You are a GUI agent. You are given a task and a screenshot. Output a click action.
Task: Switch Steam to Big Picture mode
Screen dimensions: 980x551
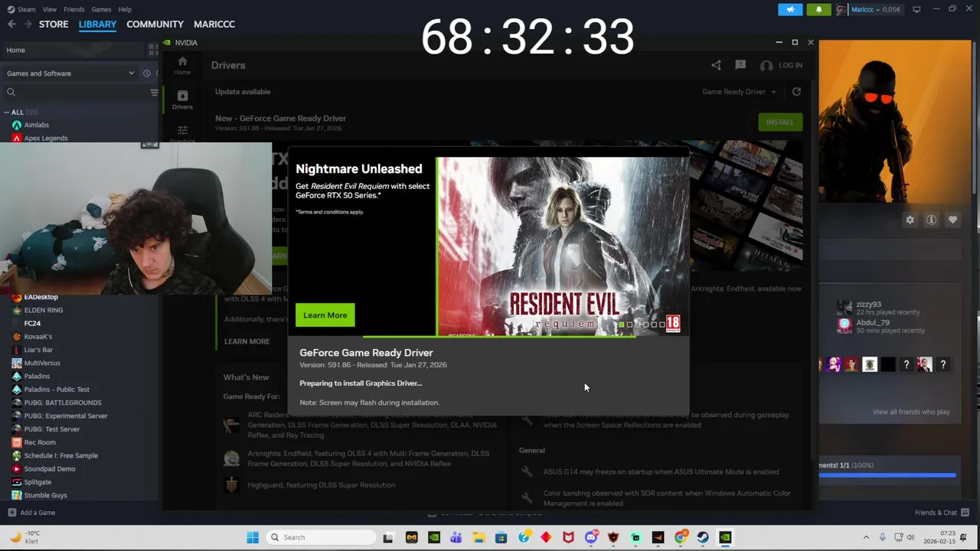point(916,9)
